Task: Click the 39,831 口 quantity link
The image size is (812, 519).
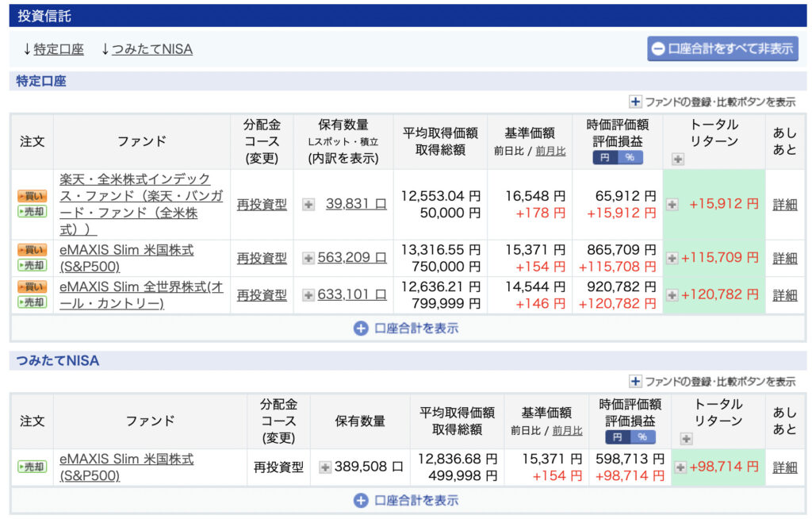Action: tap(356, 204)
